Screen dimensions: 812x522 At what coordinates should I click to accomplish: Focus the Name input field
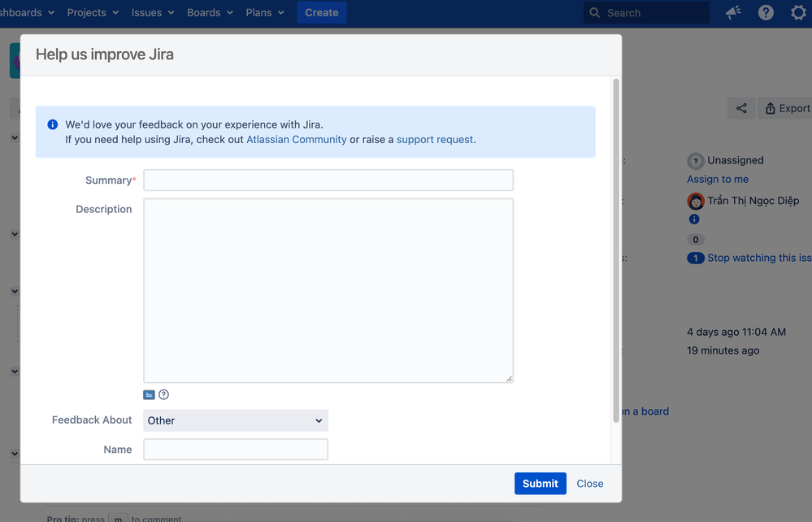click(x=236, y=450)
